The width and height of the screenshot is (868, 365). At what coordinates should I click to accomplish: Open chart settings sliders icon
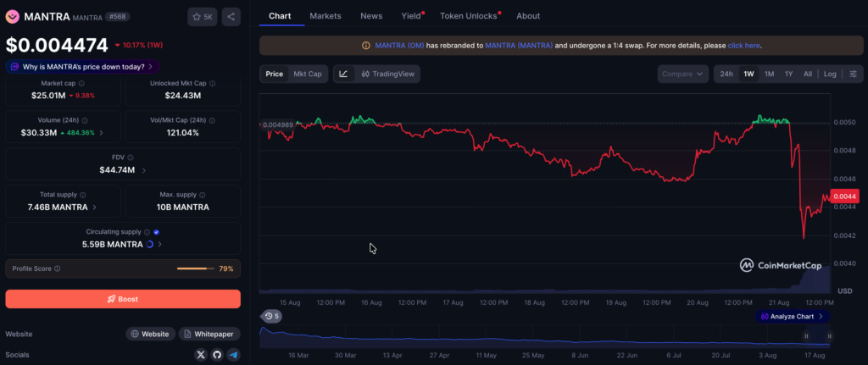tap(853, 75)
